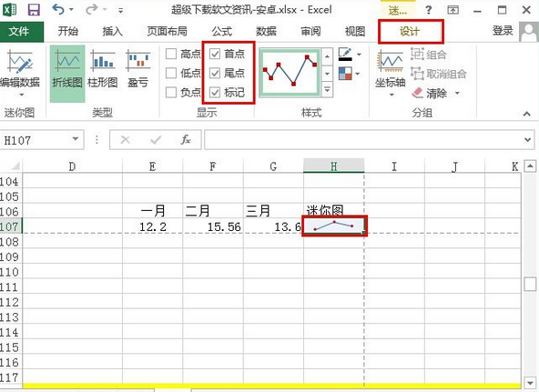The width and height of the screenshot is (539, 392).
Task: Enable the 高点 high point checkbox
Action: point(171,54)
